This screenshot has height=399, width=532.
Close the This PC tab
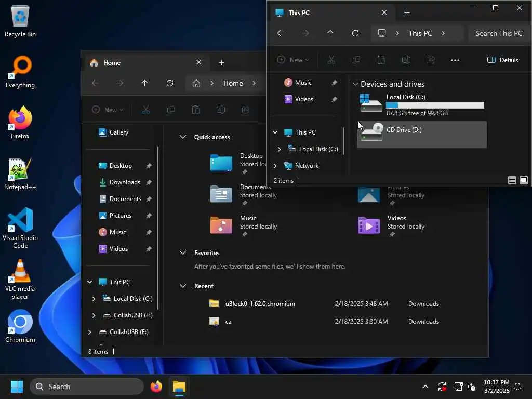384,12
